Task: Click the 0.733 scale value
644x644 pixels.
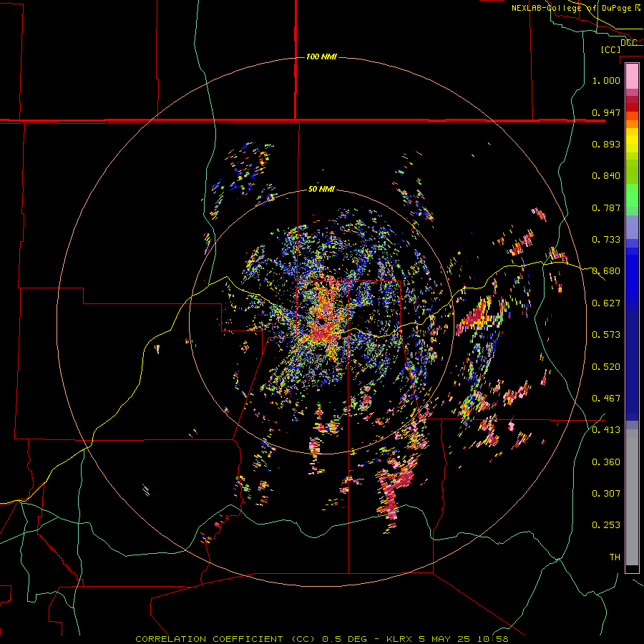Action: [x=606, y=240]
